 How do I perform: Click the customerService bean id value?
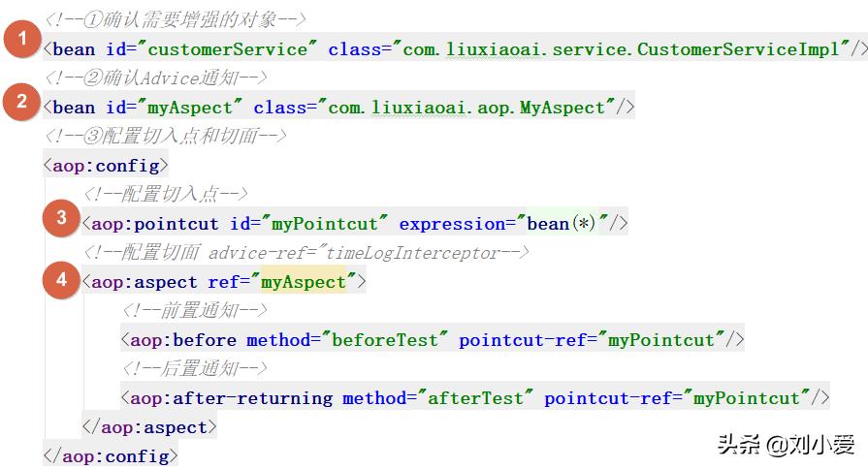[x=227, y=49]
